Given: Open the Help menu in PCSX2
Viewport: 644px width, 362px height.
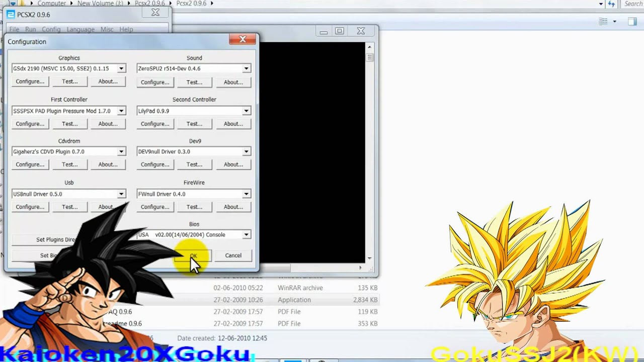Looking at the screenshot, I should tap(126, 29).
